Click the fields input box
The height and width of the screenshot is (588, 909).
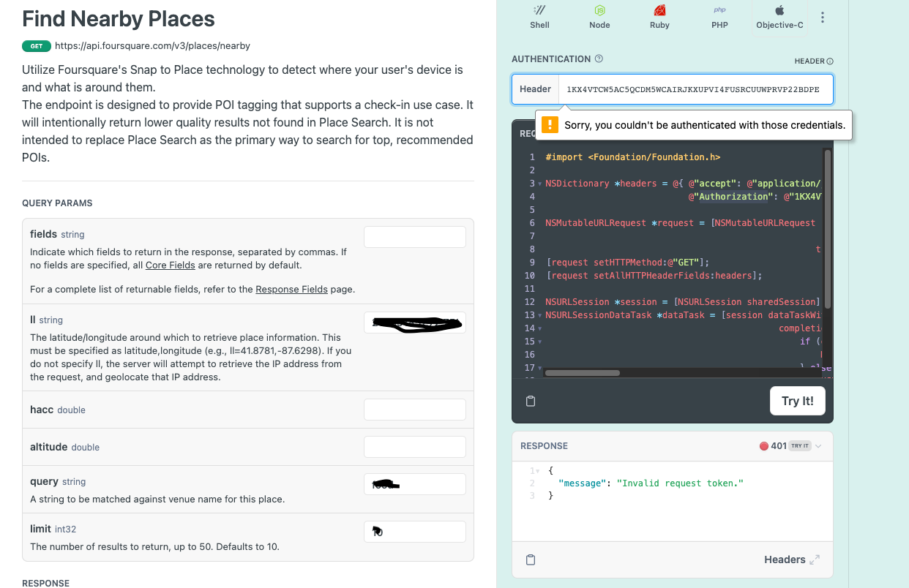coord(415,237)
